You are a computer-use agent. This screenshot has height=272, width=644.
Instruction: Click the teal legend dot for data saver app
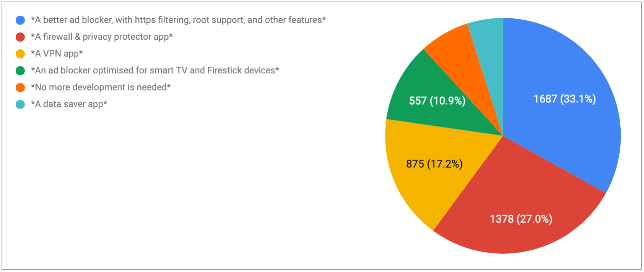point(20,104)
